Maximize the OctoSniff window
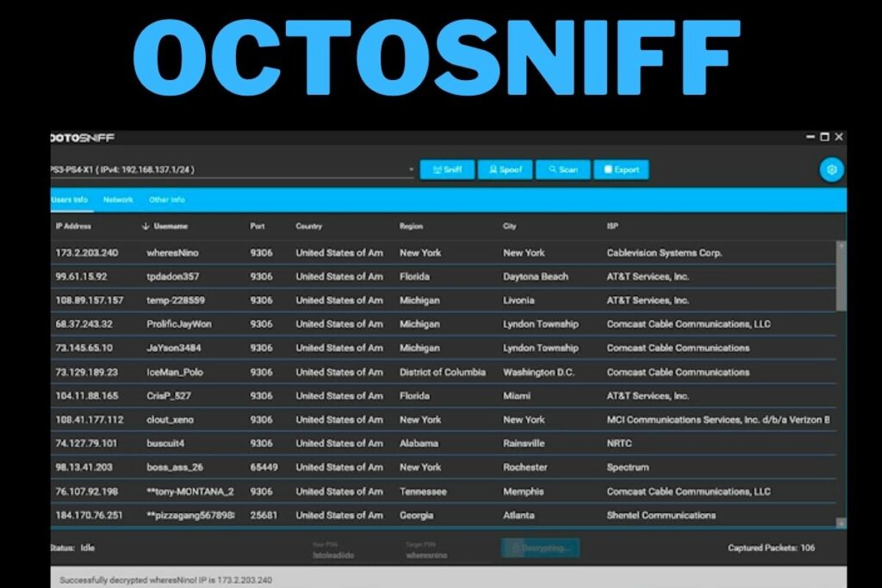The height and width of the screenshot is (588, 882). 824,137
